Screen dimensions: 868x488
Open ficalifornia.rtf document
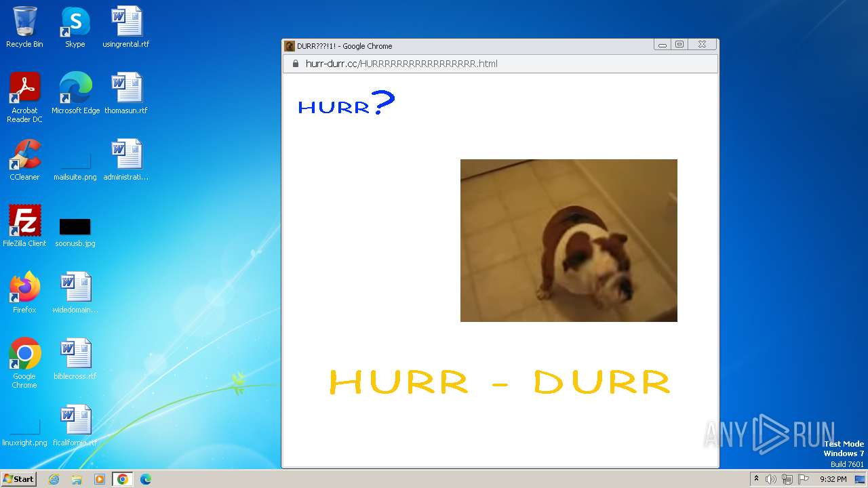(75, 426)
